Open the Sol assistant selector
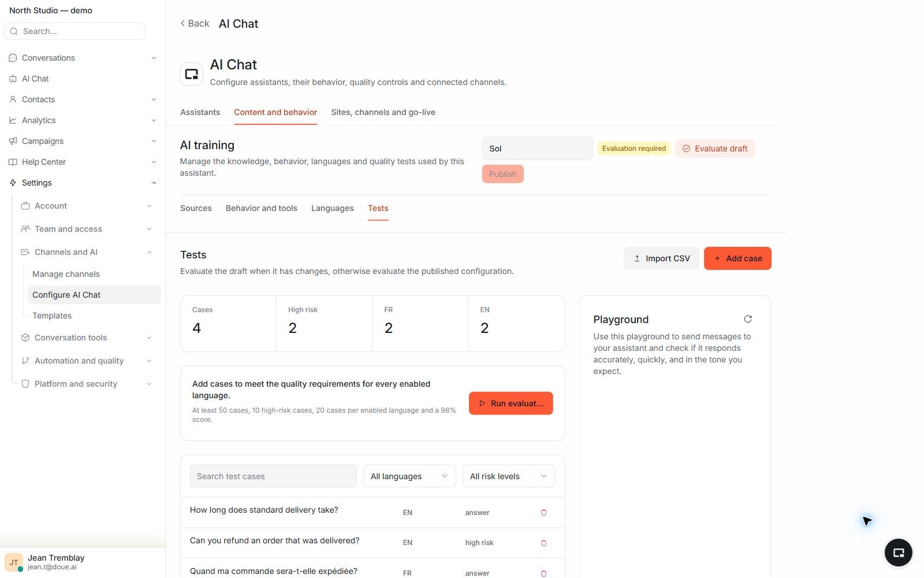924x578 pixels. point(537,149)
